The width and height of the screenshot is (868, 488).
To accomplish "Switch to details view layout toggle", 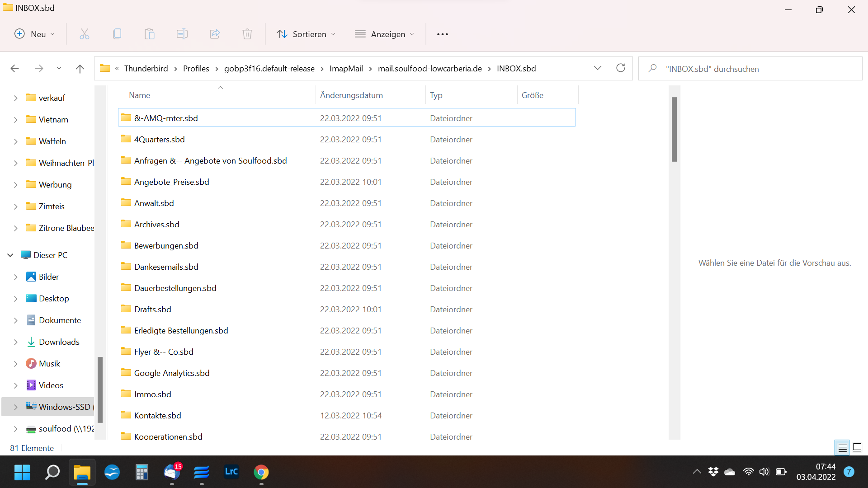I will (x=842, y=448).
